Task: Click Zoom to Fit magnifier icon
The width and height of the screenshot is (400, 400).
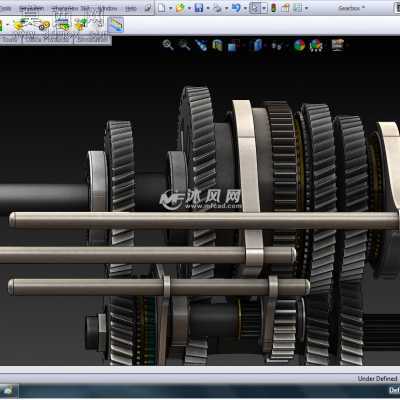Action: [x=168, y=45]
